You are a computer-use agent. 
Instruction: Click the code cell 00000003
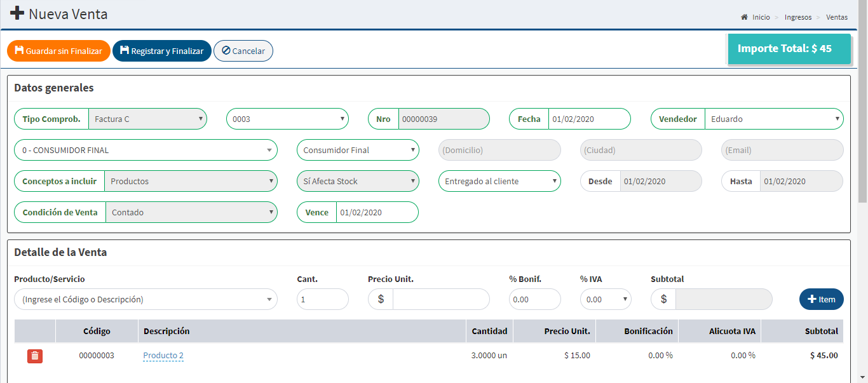[x=97, y=356]
